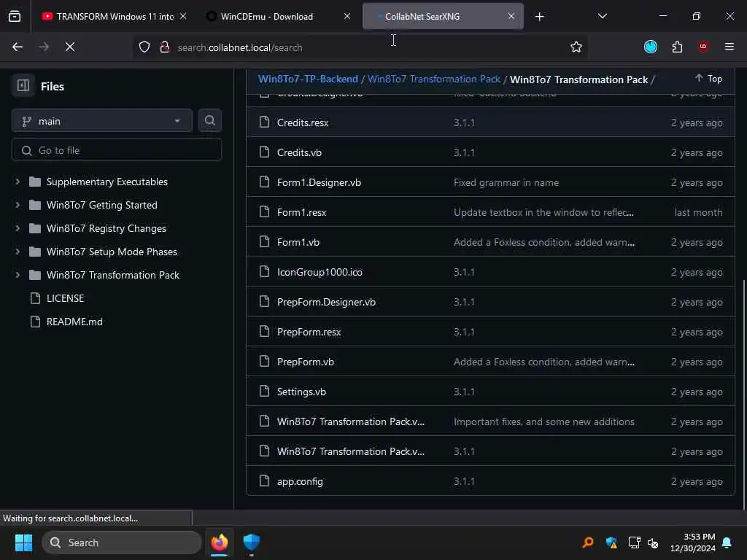
Task: Go back to previous page
Action: point(18,47)
